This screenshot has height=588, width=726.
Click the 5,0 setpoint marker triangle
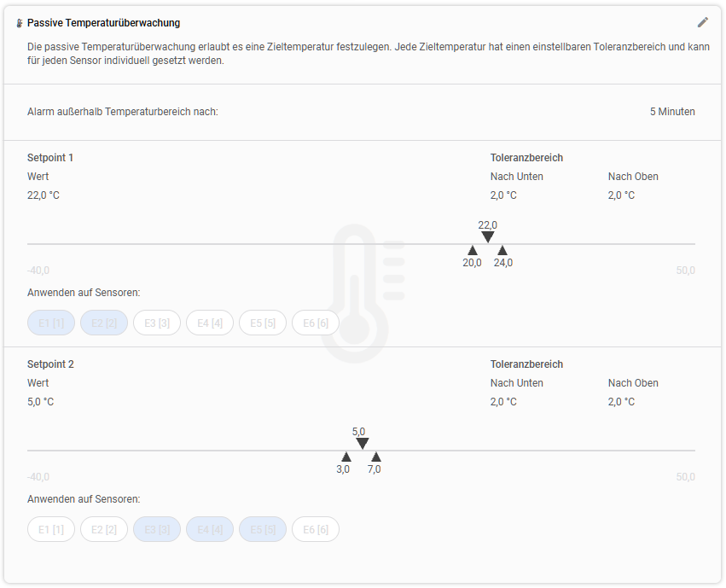[362, 444]
